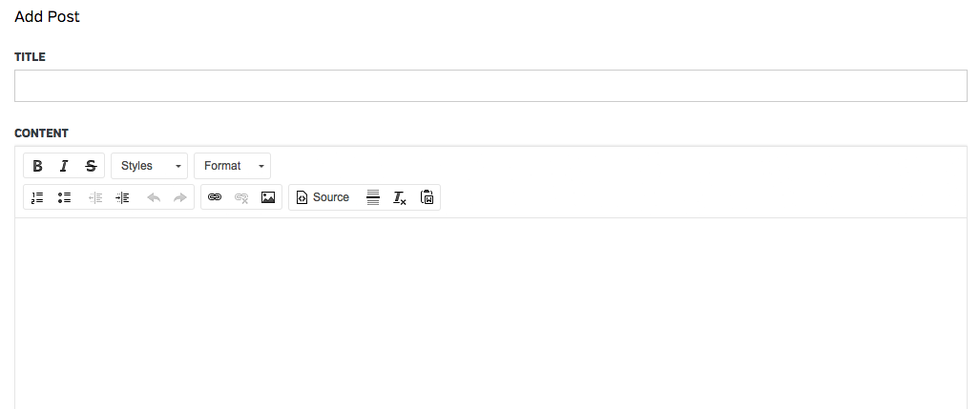The height and width of the screenshot is (409, 980).
Task: Insert a numbered list
Action: click(x=37, y=197)
